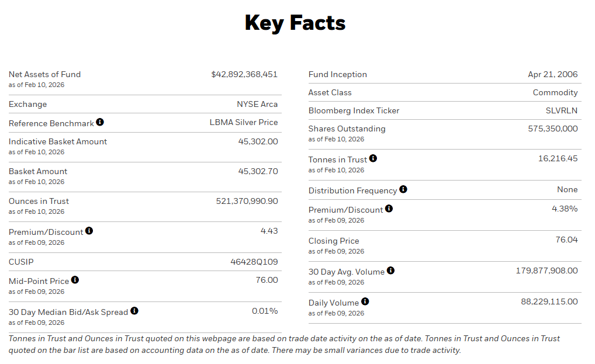
Task: Click the CUSIP value 46428Q109
Action: click(254, 262)
